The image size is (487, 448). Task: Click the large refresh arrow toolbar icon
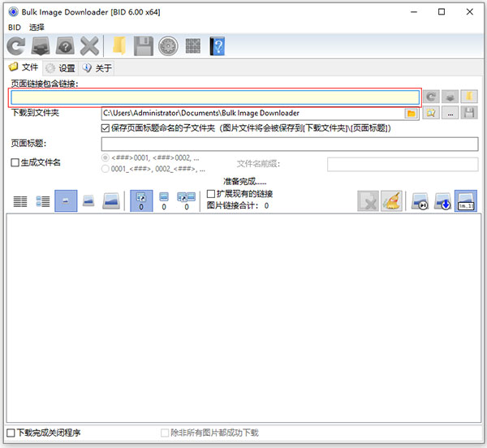point(16,46)
